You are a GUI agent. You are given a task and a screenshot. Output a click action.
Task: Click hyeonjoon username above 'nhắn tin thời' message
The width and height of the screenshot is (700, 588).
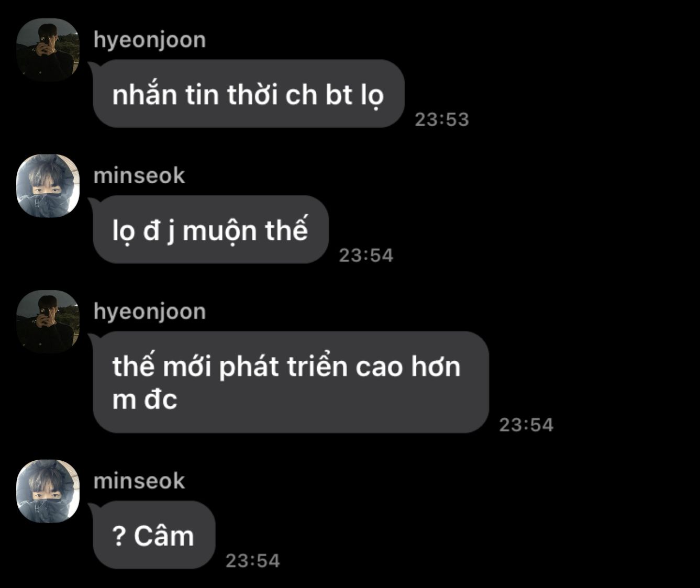tap(150, 40)
